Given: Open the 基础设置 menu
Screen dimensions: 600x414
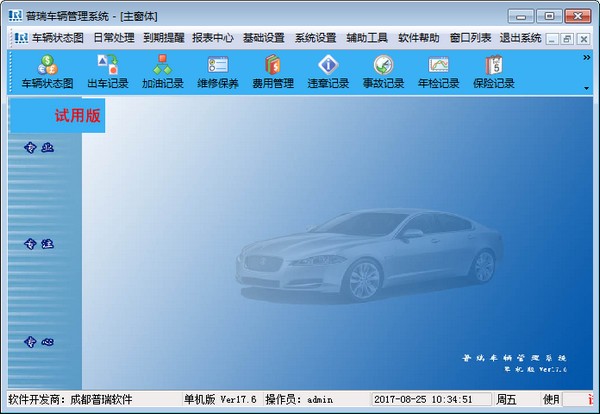Looking at the screenshot, I should click(264, 37).
